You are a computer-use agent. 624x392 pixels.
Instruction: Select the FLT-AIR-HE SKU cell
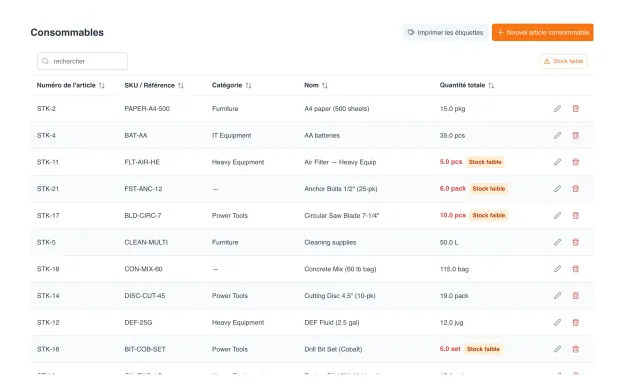(142, 162)
